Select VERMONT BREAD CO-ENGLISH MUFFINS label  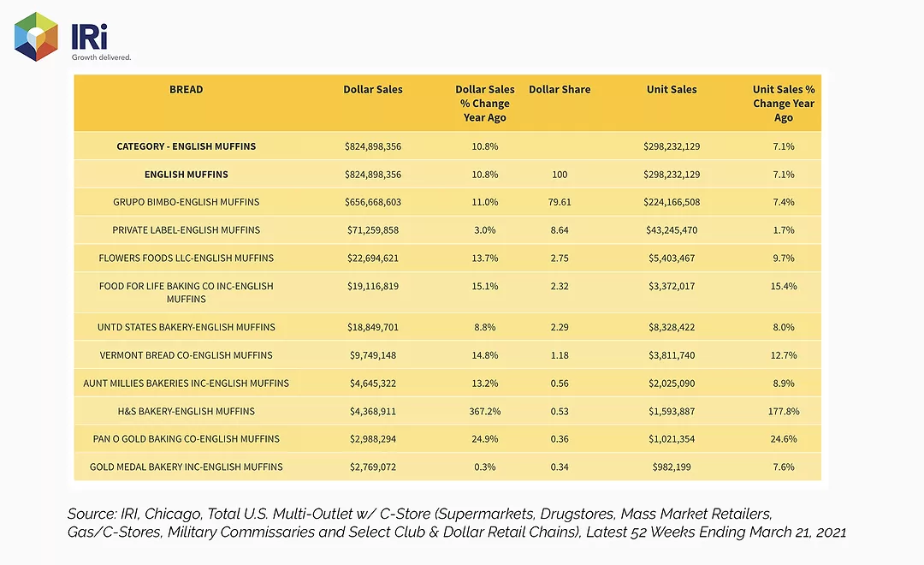click(x=187, y=355)
